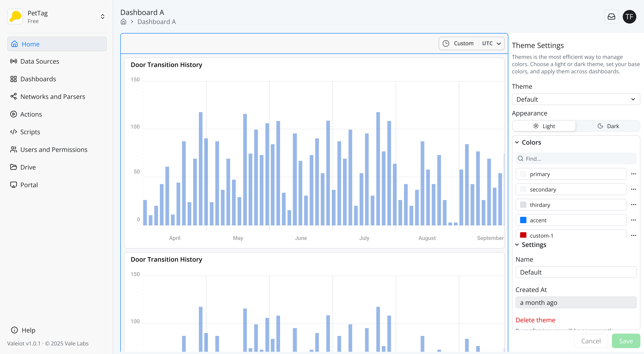Click the Delete theme link
This screenshot has width=644, height=354.
click(535, 320)
